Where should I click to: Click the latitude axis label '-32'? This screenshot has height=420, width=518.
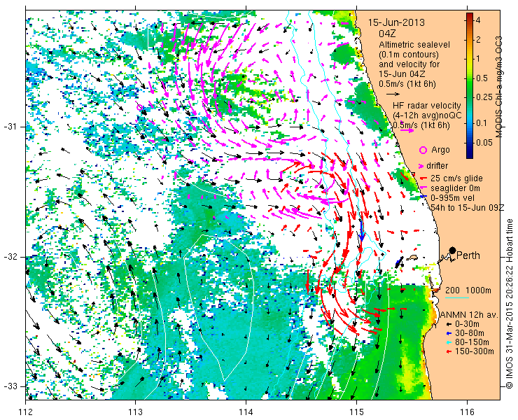(x=10, y=257)
